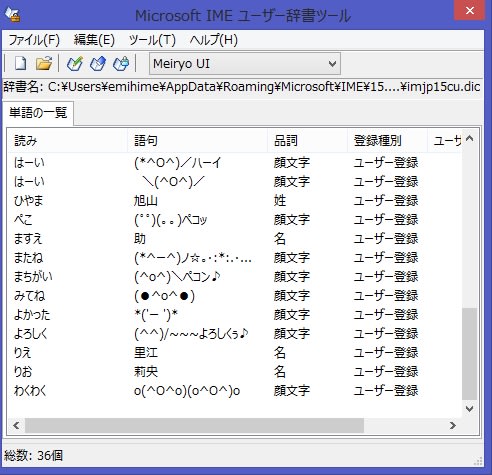
Task: Open the ヘルプ(H) menu
Action: 213,40
